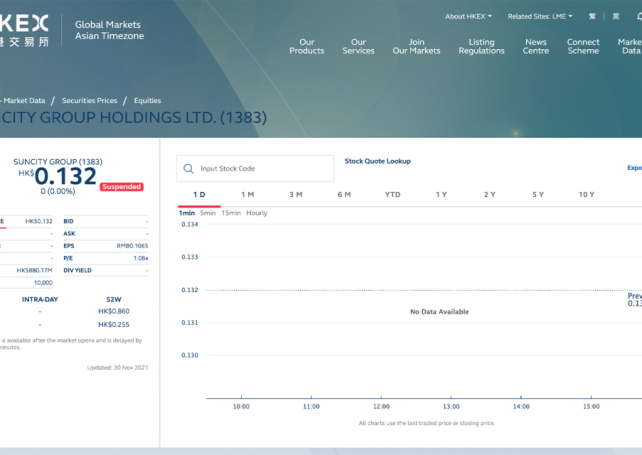Select the 1 D chart range tab

199,195
